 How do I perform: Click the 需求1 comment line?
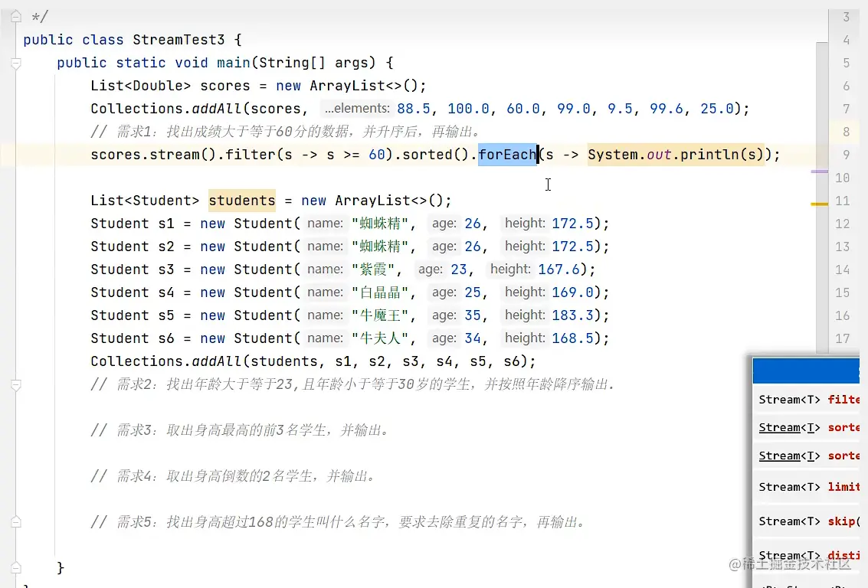(285, 132)
